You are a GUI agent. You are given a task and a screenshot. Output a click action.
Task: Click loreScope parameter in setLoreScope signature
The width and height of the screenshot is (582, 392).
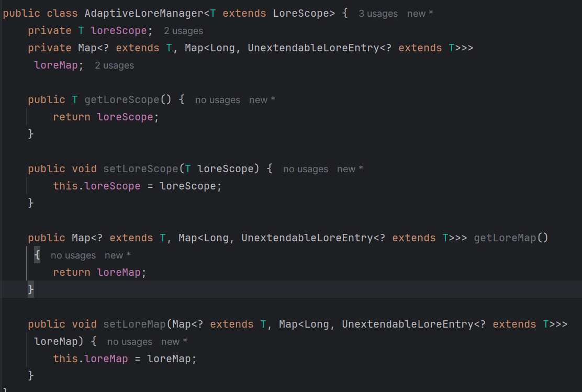click(x=225, y=169)
